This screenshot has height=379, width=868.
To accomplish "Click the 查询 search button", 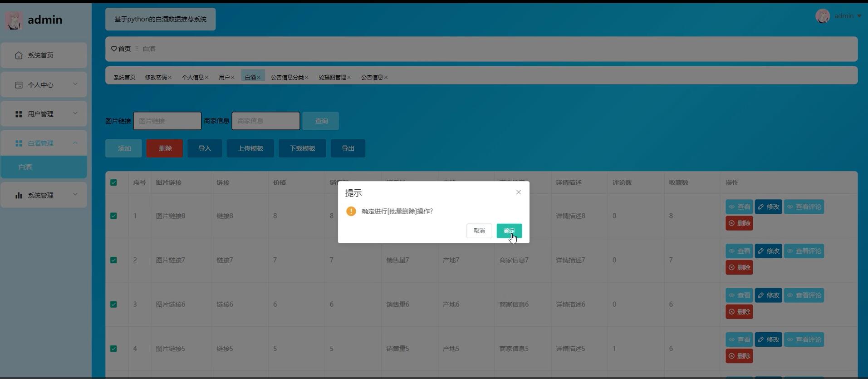I will pyautogui.click(x=321, y=121).
